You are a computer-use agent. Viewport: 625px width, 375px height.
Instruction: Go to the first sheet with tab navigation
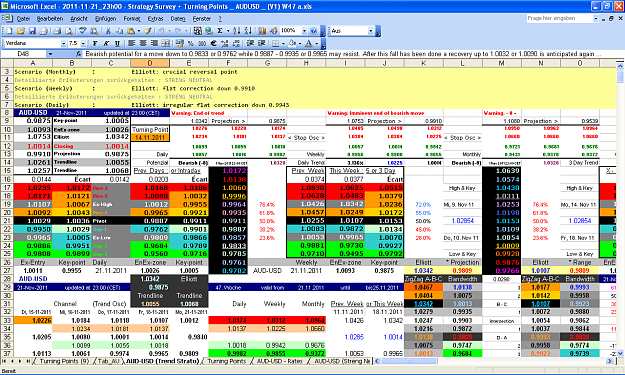[4, 361]
